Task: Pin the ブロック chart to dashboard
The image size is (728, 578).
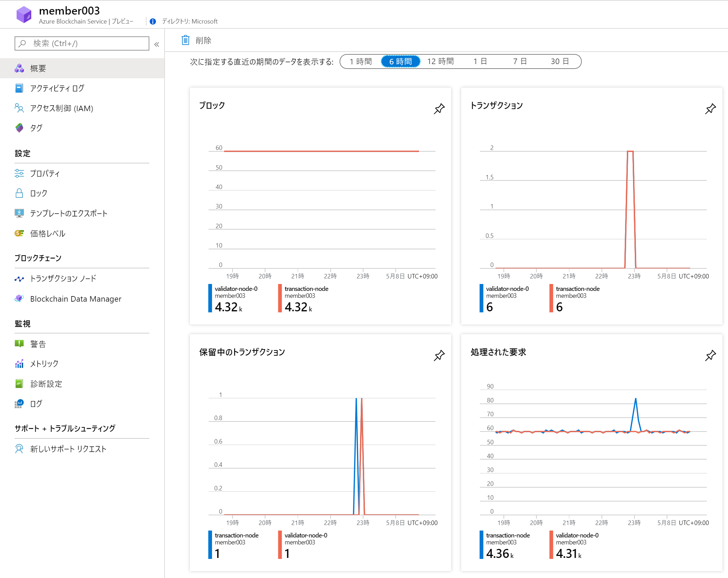Action: click(x=439, y=109)
